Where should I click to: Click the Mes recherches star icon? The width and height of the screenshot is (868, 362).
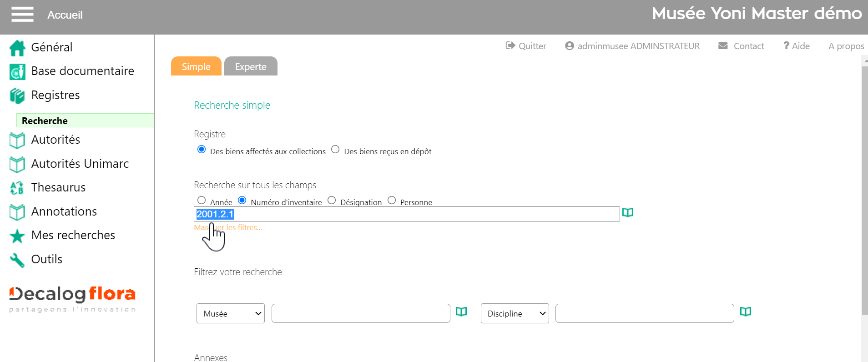point(17,236)
